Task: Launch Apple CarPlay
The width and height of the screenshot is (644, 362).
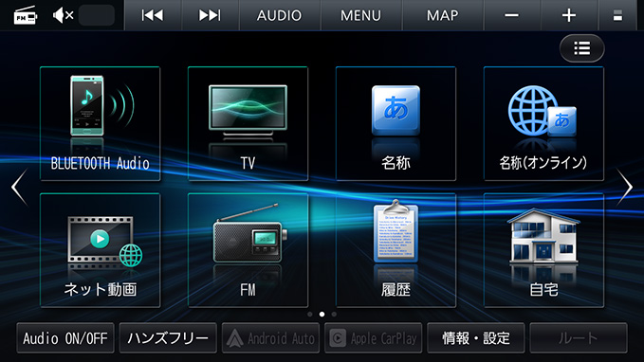Action: [374, 338]
